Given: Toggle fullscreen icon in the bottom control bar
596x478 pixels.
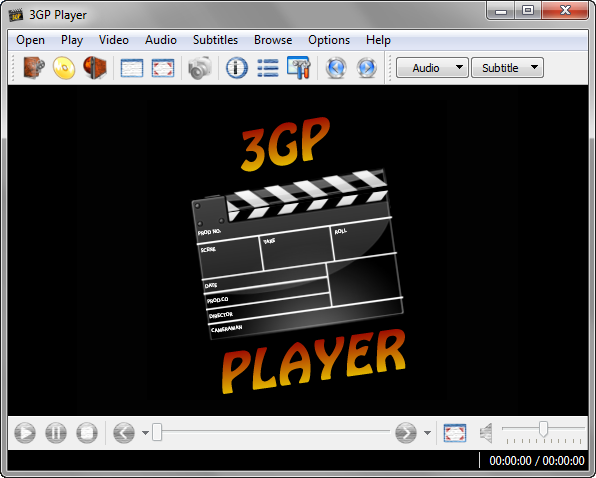Looking at the screenshot, I should pyautogui.click(x=455, y=433).
